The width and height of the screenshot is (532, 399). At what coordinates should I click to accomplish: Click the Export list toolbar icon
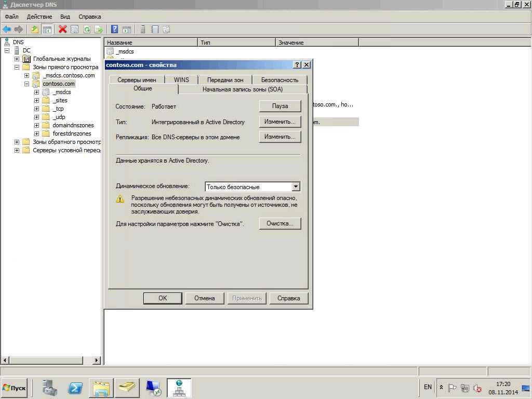point(99,30)
